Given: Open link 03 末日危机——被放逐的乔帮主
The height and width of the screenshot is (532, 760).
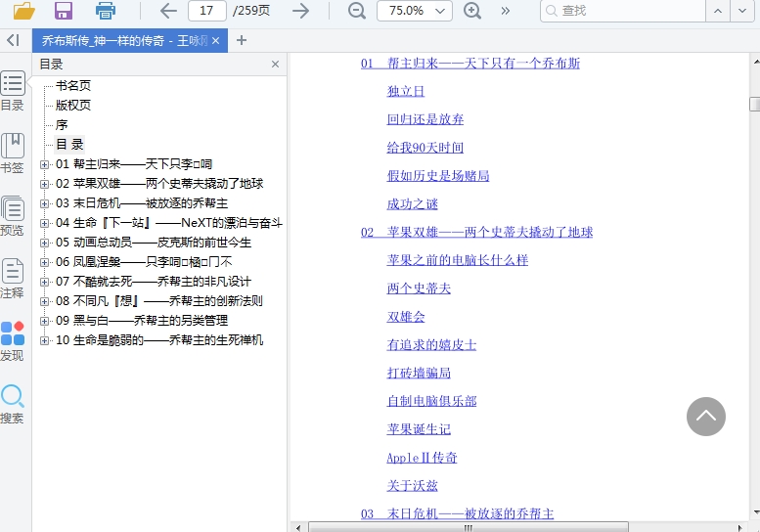Looking at the screenshot, I should tap(457, 513).
